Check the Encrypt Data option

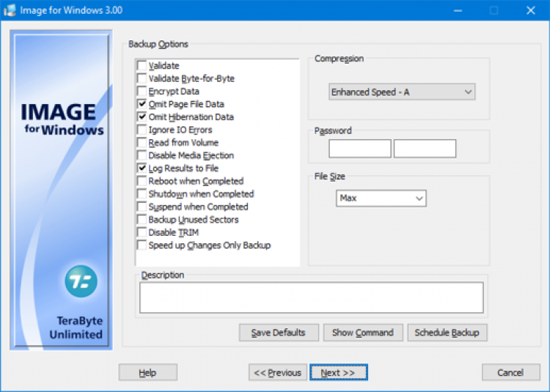click(142, 91)
